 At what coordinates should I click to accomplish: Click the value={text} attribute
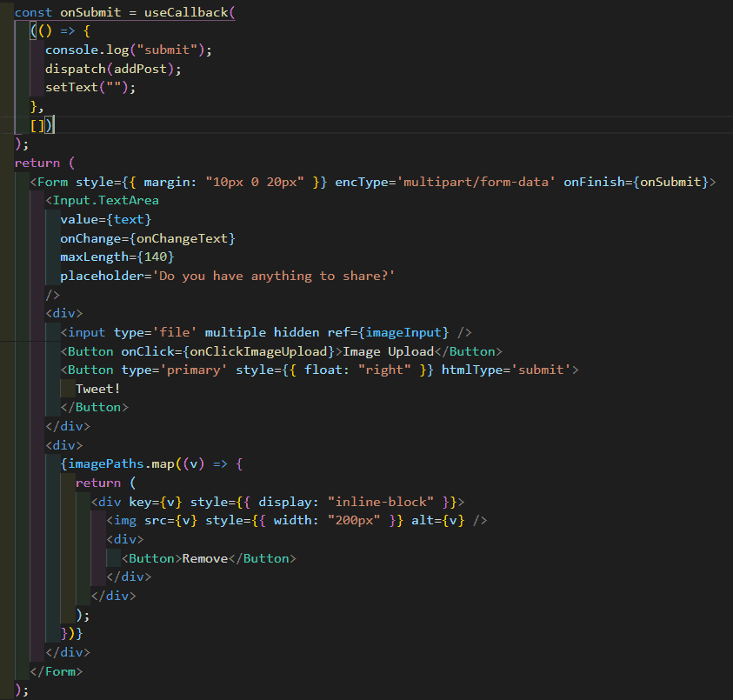pos(106,220)
